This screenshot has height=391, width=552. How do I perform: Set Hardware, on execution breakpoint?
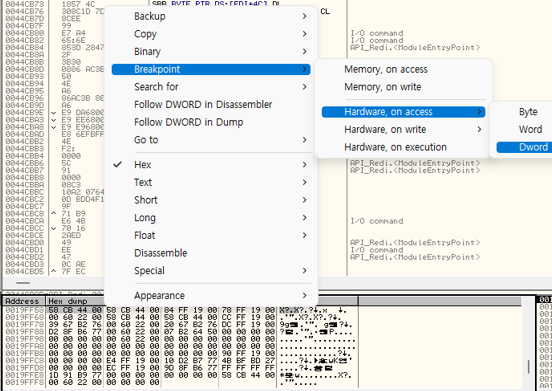pyautogui.click(x=395, y=147)
